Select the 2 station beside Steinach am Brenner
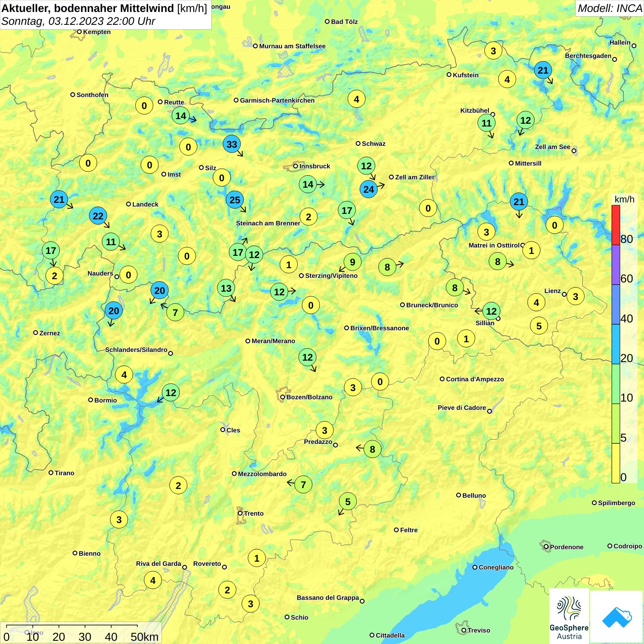Image resolution: width=644 pixels, height=644 pixels. click(308, 217)
